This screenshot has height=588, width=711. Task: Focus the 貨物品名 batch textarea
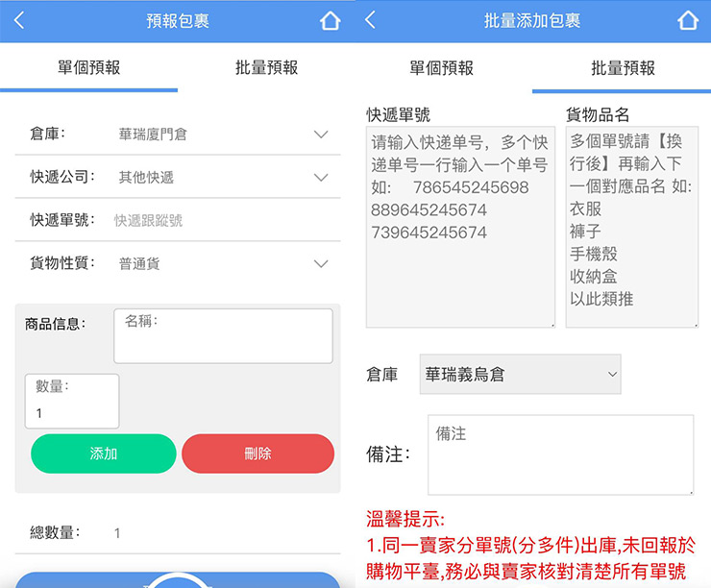(631, 227)
